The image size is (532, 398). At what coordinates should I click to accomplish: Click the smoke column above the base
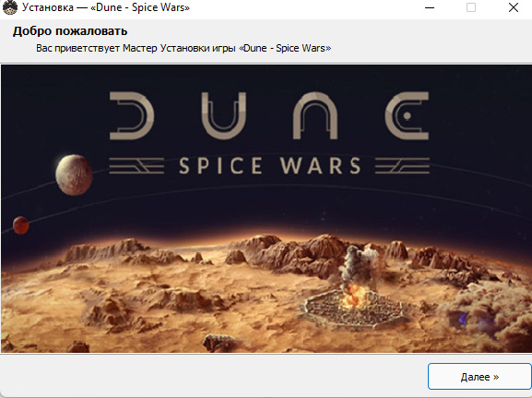[359, 265]
